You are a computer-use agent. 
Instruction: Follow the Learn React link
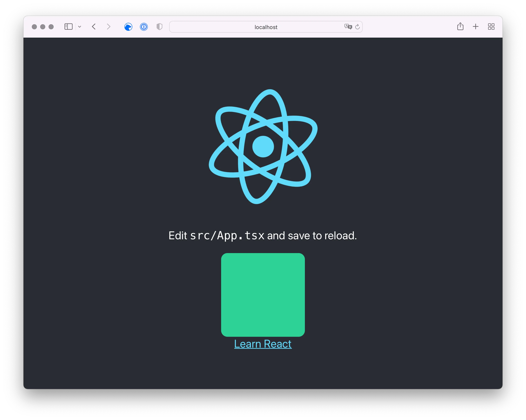pyautogui.click(x=263, y=344)
